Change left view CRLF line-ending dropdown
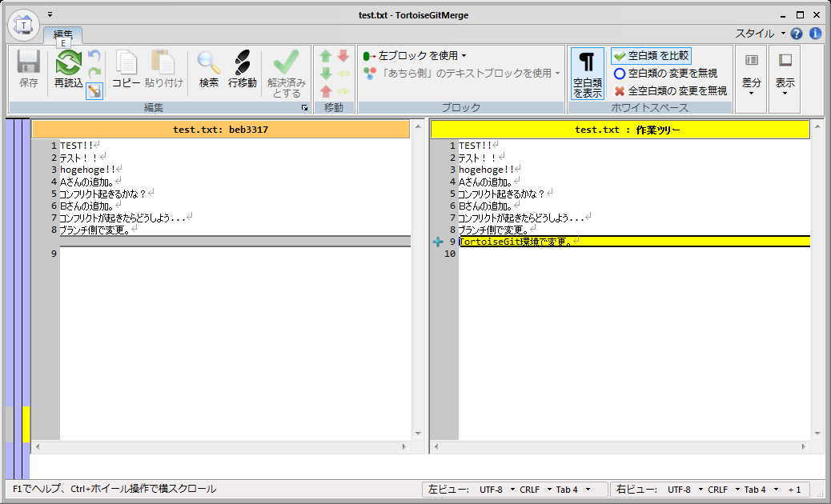 click(x=536, y=490)
